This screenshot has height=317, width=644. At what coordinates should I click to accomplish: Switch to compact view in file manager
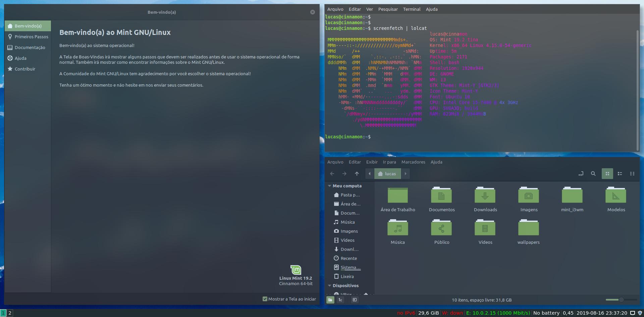pyautogui.click(x=632, y=174)
